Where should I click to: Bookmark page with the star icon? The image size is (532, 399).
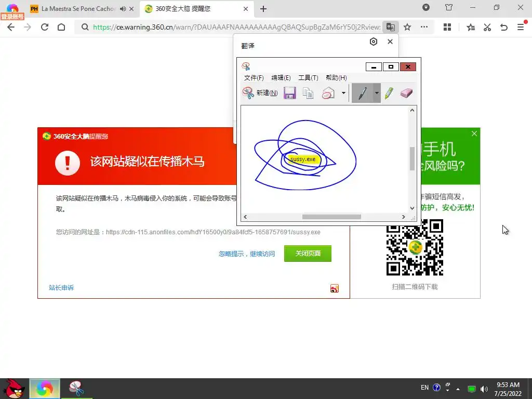tap(407, 27)
